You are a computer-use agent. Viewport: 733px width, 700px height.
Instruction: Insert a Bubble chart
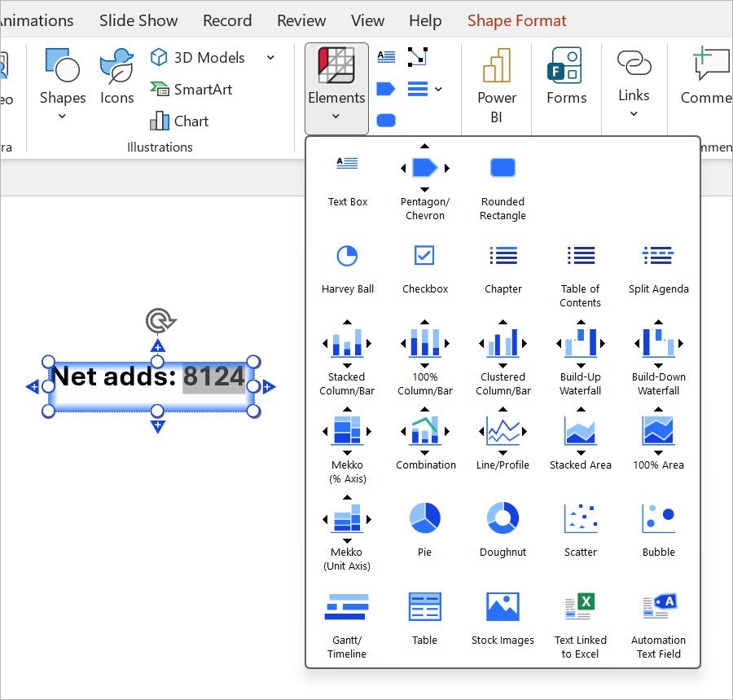click(658, 530)
